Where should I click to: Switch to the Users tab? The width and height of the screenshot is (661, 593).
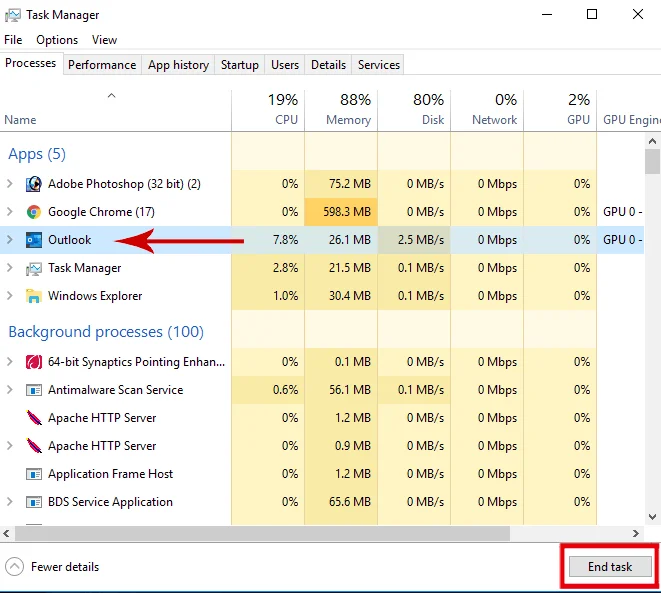point(285,65)
